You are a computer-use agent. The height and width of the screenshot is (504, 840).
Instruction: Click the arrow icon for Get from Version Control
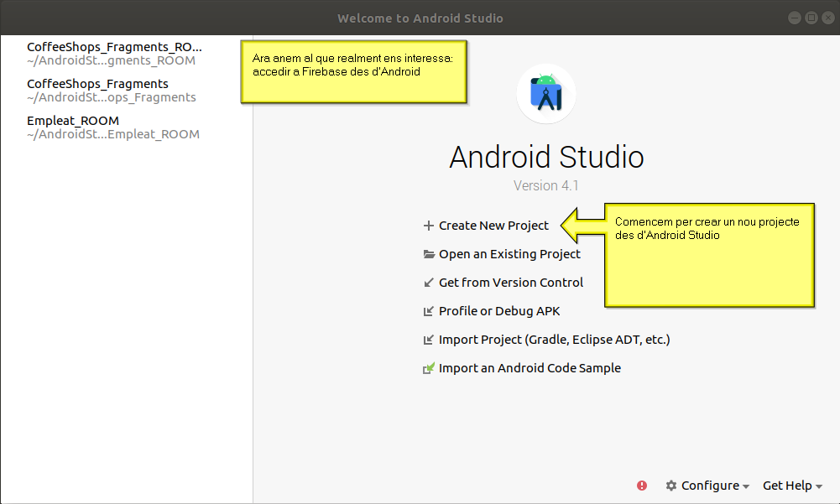coord(429,283)
